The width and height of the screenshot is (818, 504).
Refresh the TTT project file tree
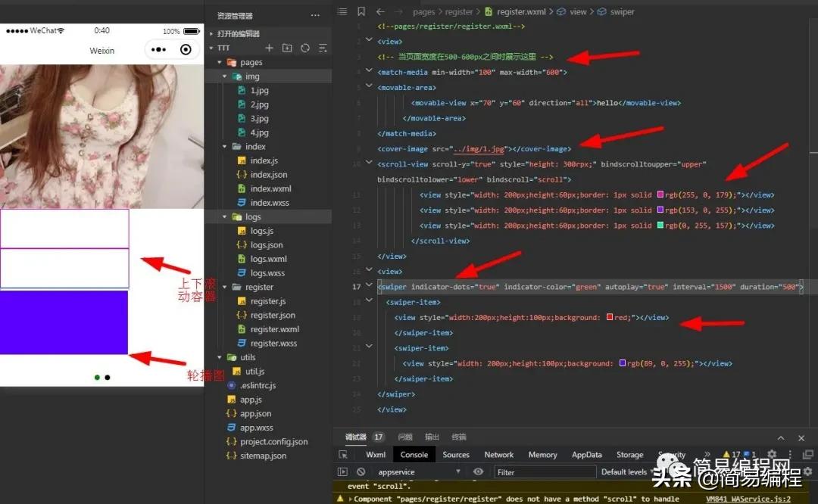pos(305,48)
